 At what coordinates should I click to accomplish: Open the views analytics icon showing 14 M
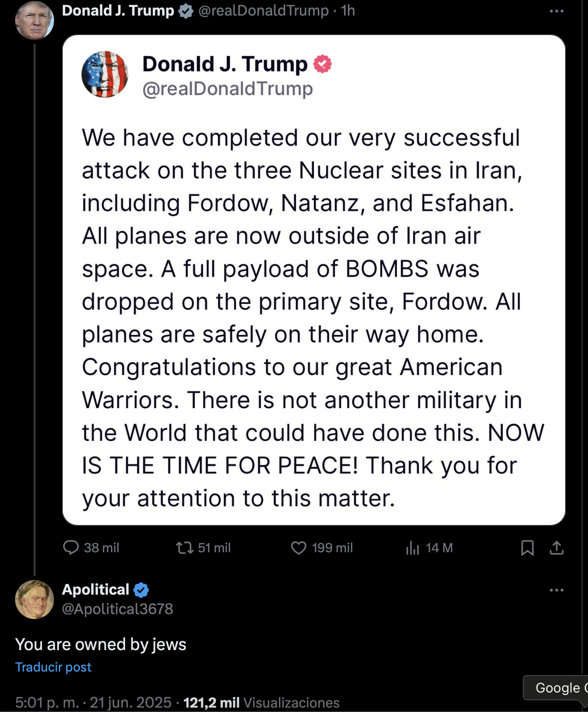[412, 548]
